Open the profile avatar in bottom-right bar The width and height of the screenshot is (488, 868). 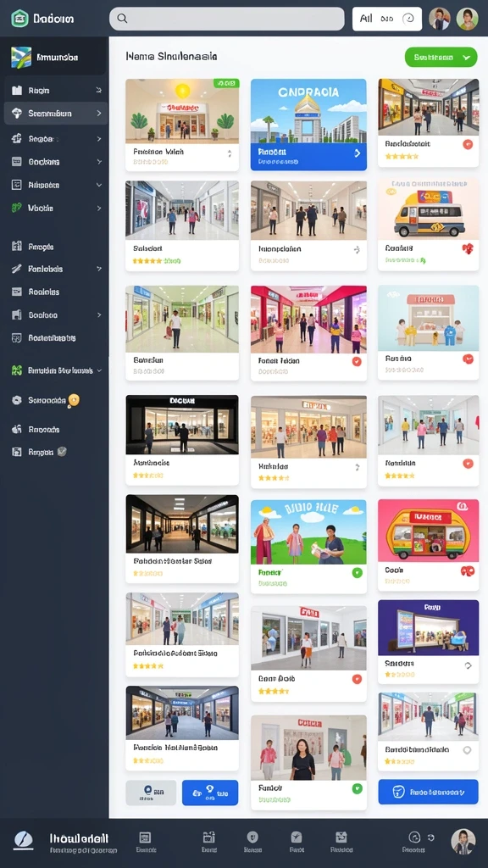click(463, 842)
